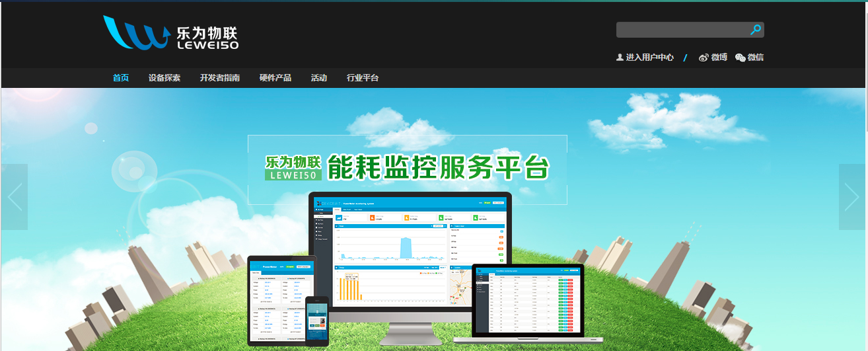
Task: Open the 活动 menu item
Action: point(319,78)
